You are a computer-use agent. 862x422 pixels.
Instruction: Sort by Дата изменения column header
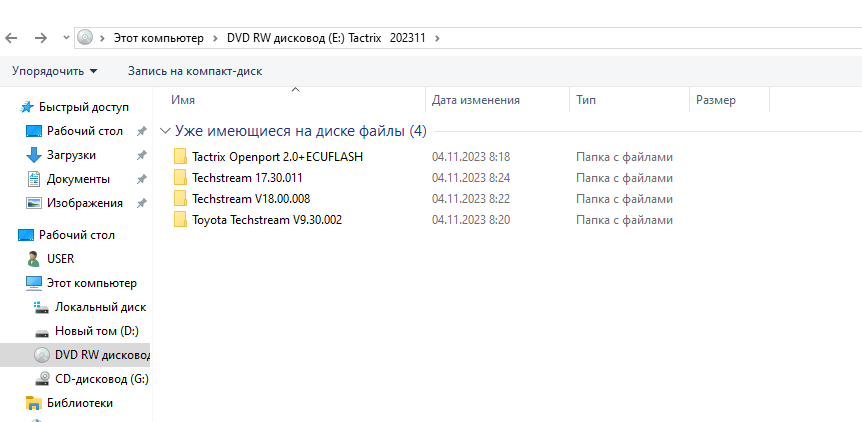click(x=475, y=100)
